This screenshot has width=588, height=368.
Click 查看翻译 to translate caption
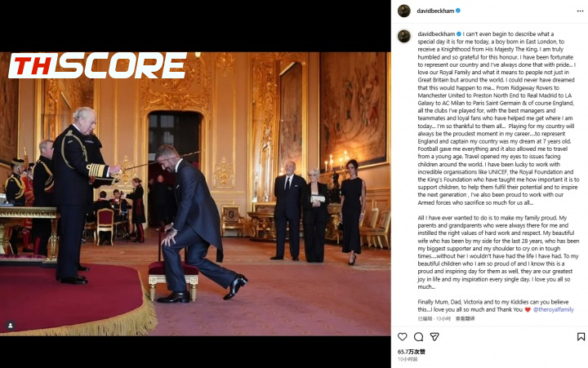click(465, 318)
